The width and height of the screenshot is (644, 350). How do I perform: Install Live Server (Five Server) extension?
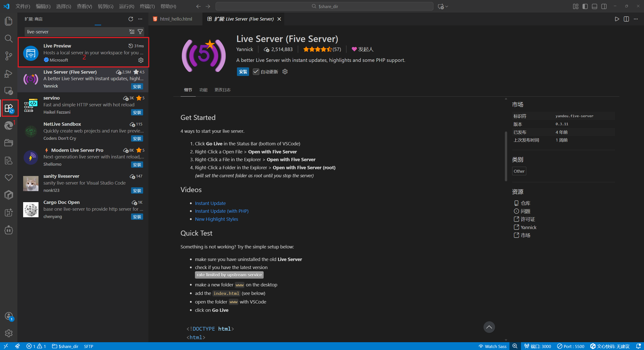(x=243, y=72)
